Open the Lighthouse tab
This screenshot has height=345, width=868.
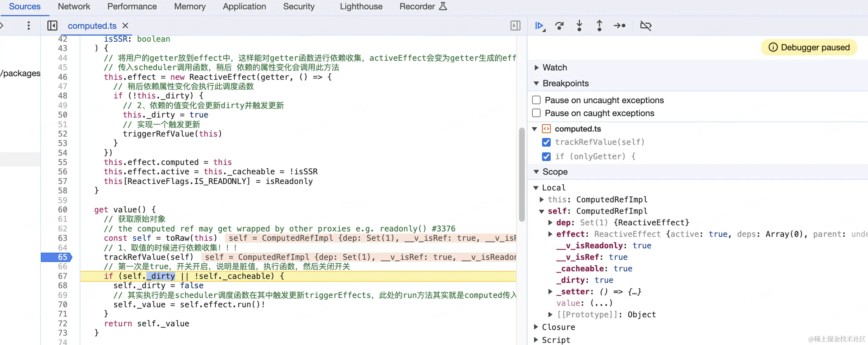(361, 6)
